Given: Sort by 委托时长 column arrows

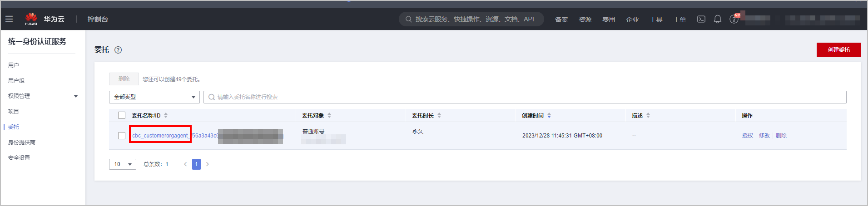Looking at the screenshot, I should tap(439, 115).
